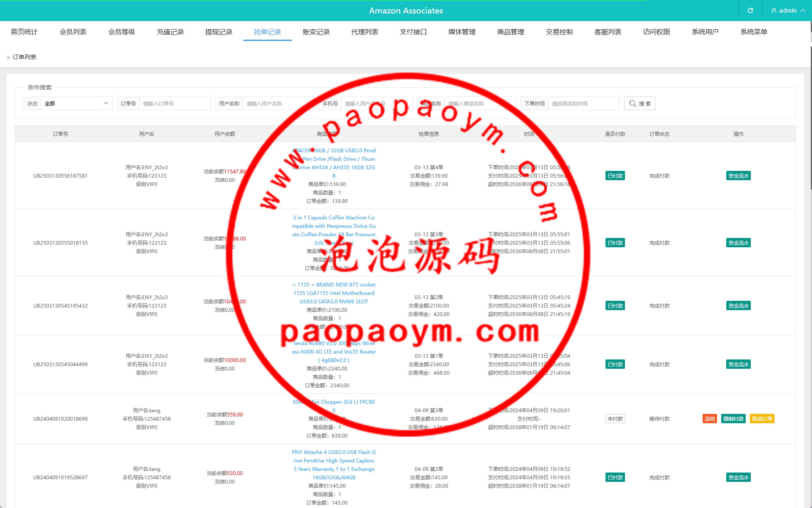Screen dimensions: 812x508
Task: Click the 订单状态 column header
Action: click(659, 134)
